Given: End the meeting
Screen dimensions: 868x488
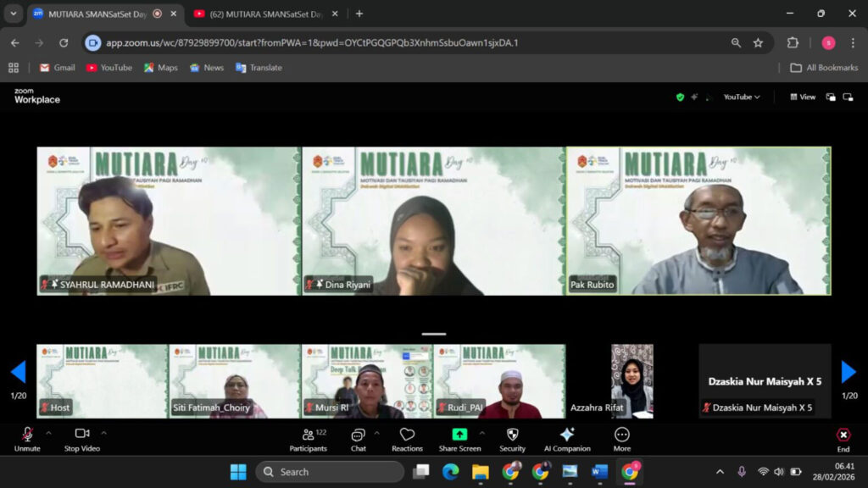Looking at the screenshot, I should point(843,439).
